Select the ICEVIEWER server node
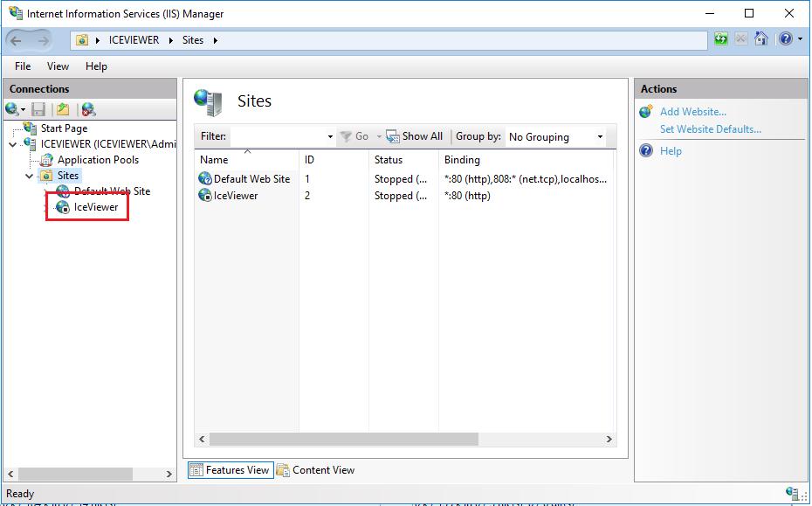 [108, 144]
